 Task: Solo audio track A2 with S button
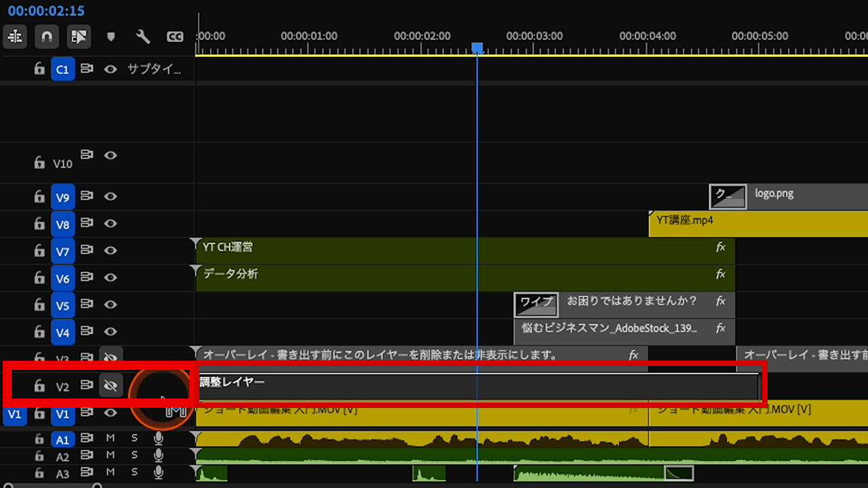tap(134, 455)
